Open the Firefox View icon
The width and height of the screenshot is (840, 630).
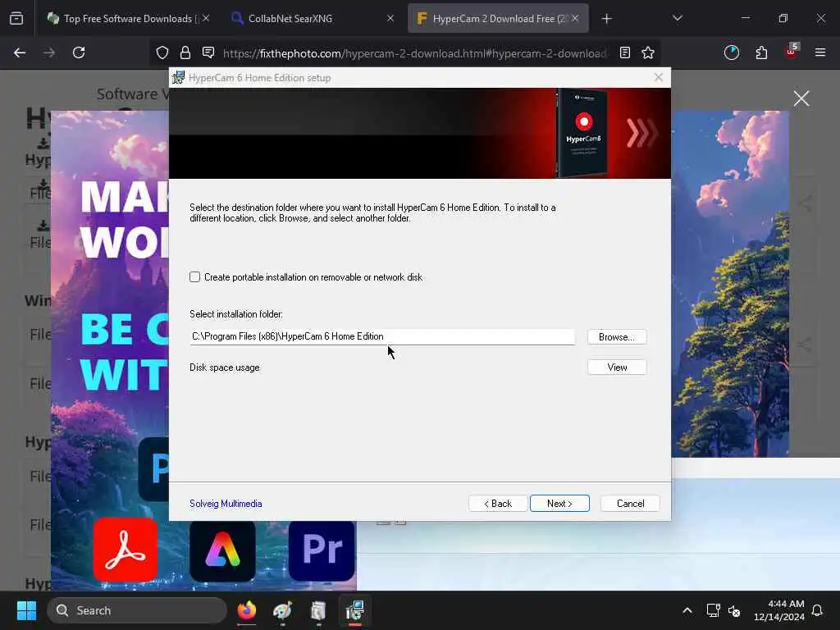click(x=16, y=19)
